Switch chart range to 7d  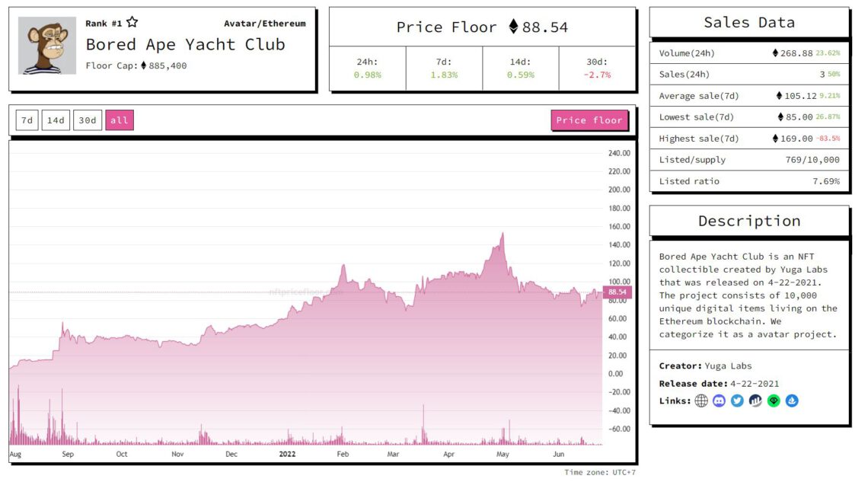[27, 120]
